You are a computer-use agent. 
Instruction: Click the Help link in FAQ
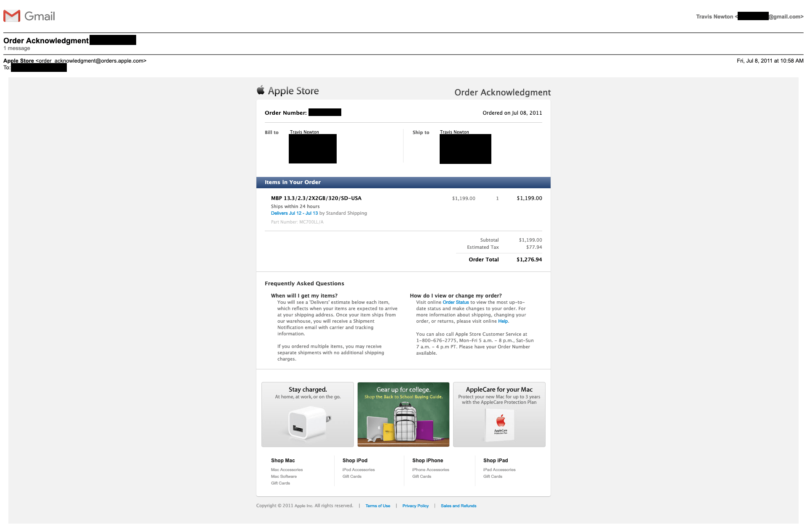(x=503, y=321)
